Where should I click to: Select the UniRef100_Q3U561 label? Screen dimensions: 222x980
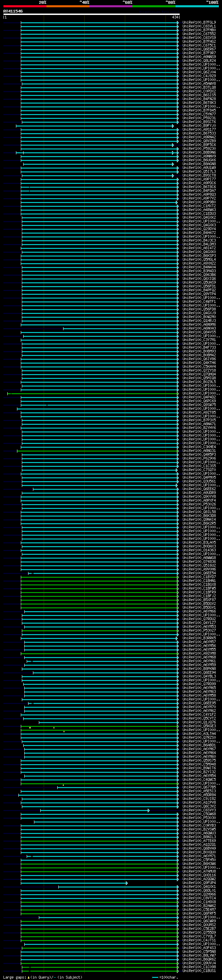point(199,481)
